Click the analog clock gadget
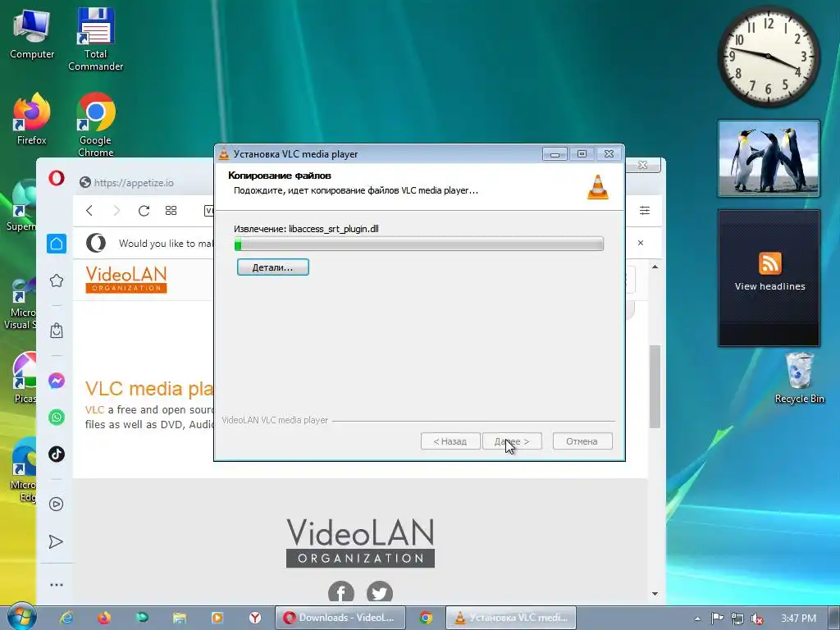The height and width of the screenshot is (630, 840). [x=768, y=57]
